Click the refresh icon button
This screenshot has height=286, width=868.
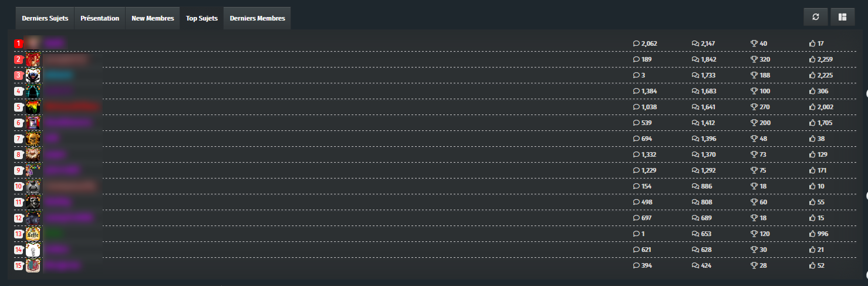coord(815,17)
